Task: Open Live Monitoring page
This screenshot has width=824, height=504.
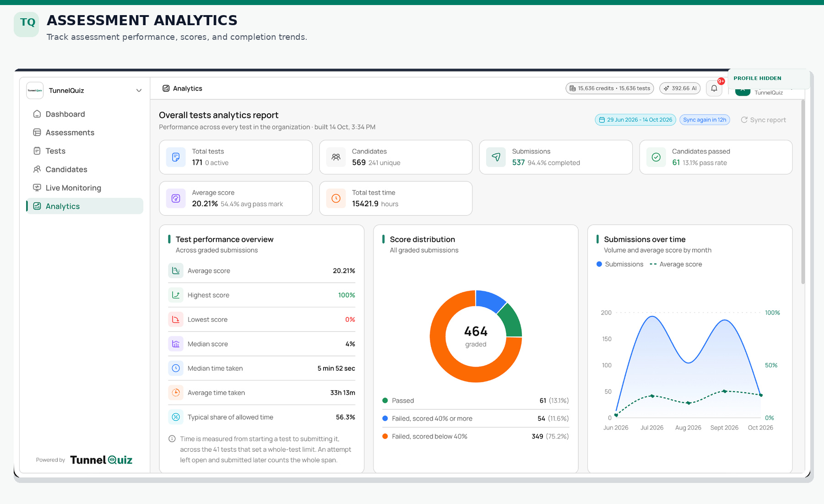Action: pos(85,188)
